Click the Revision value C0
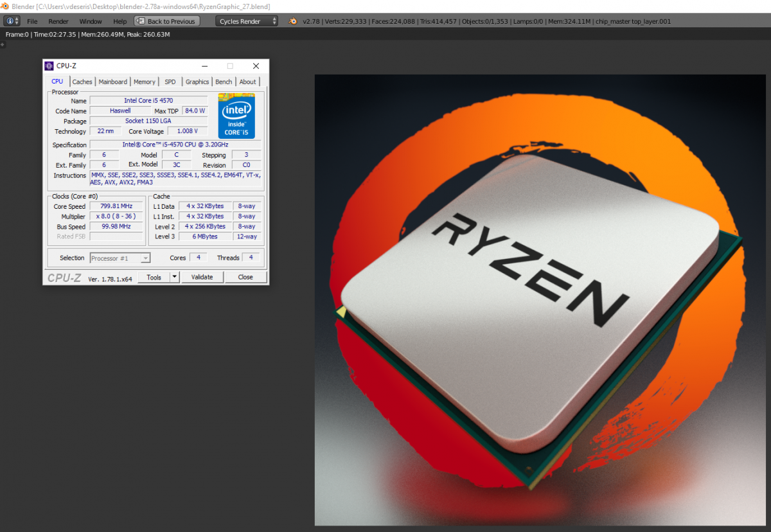771x532 pixels. [246, 165]
